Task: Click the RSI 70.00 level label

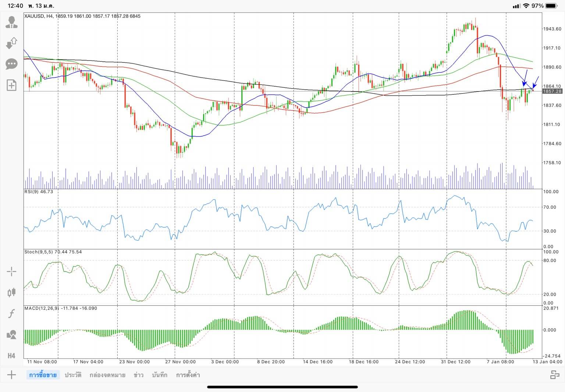Action: click(550, 207)
